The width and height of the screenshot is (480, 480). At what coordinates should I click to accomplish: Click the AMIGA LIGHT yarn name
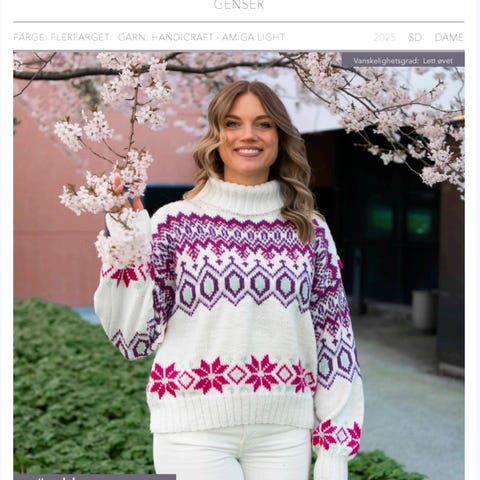click(253, 37)
